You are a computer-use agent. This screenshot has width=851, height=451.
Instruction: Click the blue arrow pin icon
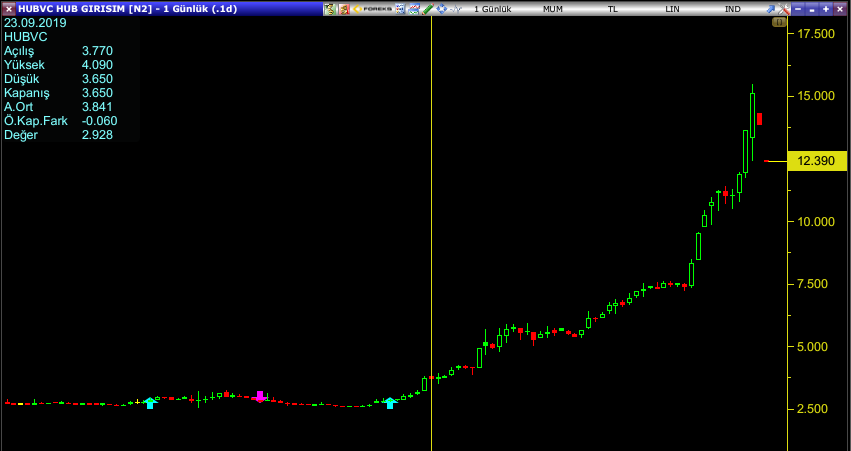771,9
